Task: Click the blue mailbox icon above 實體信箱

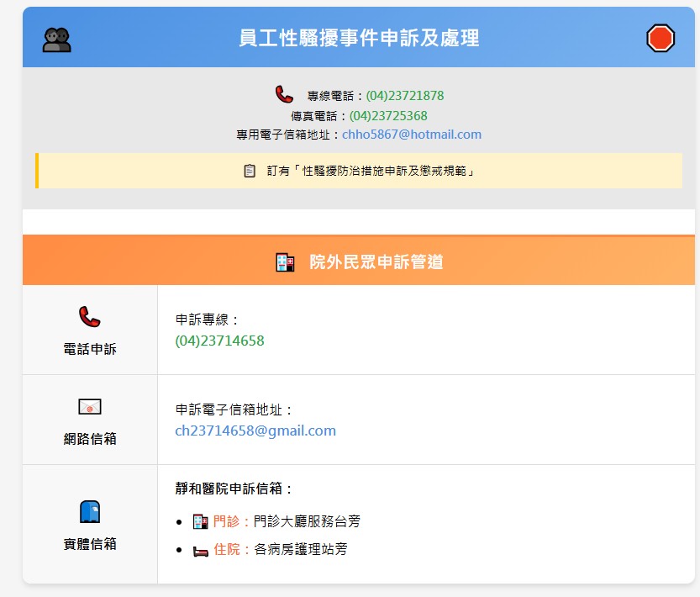Action: pyautogui.click(x=89, y=511)
